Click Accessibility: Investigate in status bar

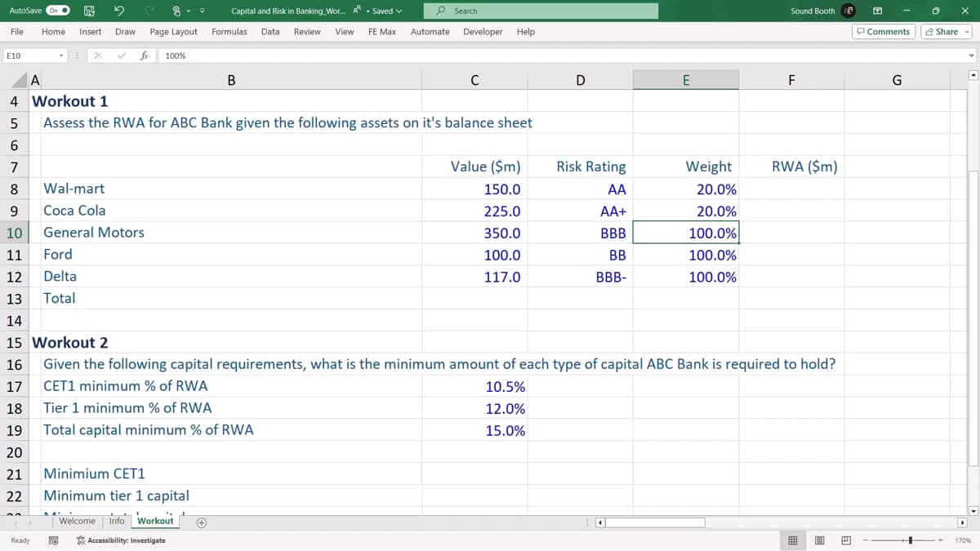(121, 540)
